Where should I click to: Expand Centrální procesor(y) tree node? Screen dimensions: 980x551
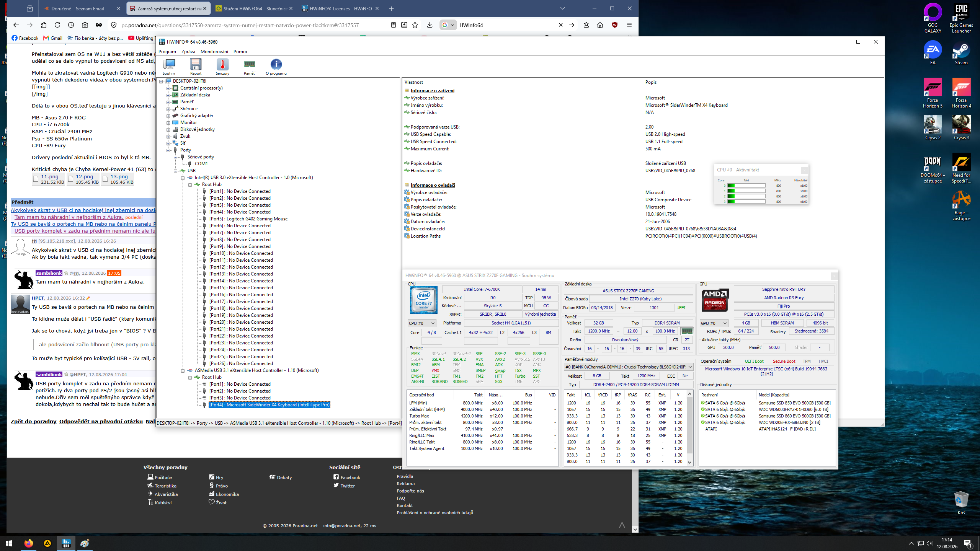tap(168, 88)
